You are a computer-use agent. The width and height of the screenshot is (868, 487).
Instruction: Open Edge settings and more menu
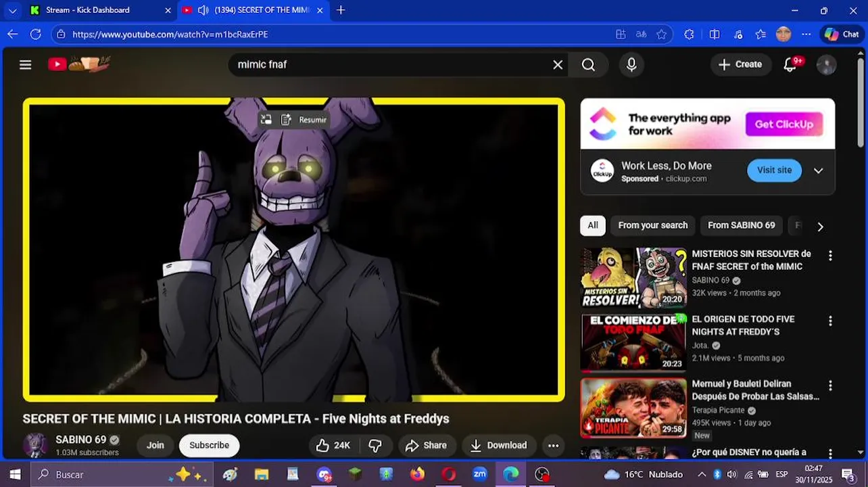tap(806, 34)
